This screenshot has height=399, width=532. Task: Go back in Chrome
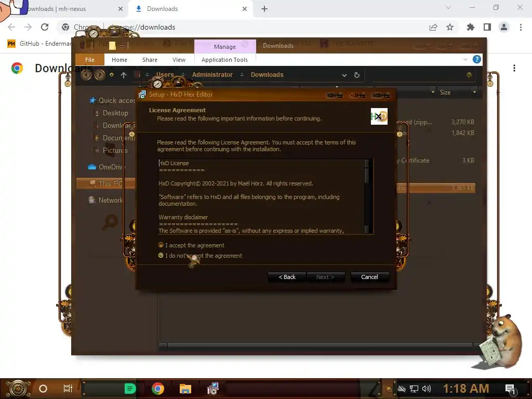click(x=11, y=27)
